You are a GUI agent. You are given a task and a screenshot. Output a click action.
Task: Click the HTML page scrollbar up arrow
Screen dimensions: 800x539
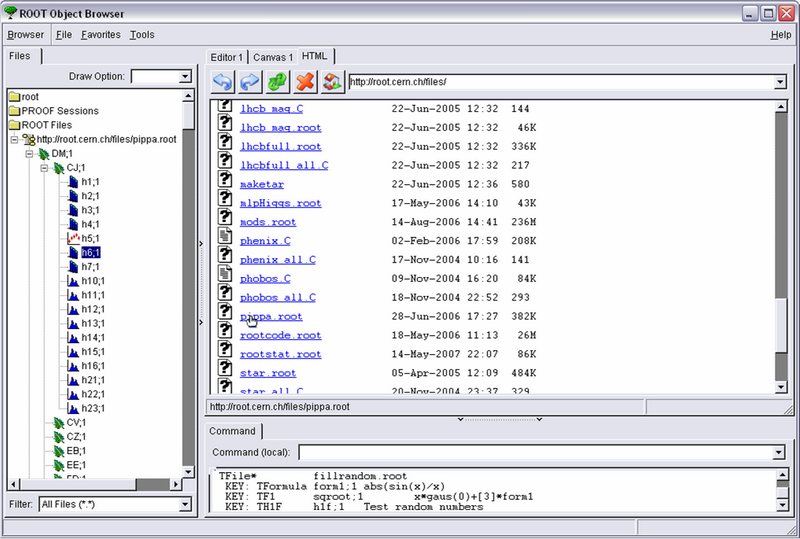(x=781, y=107)
